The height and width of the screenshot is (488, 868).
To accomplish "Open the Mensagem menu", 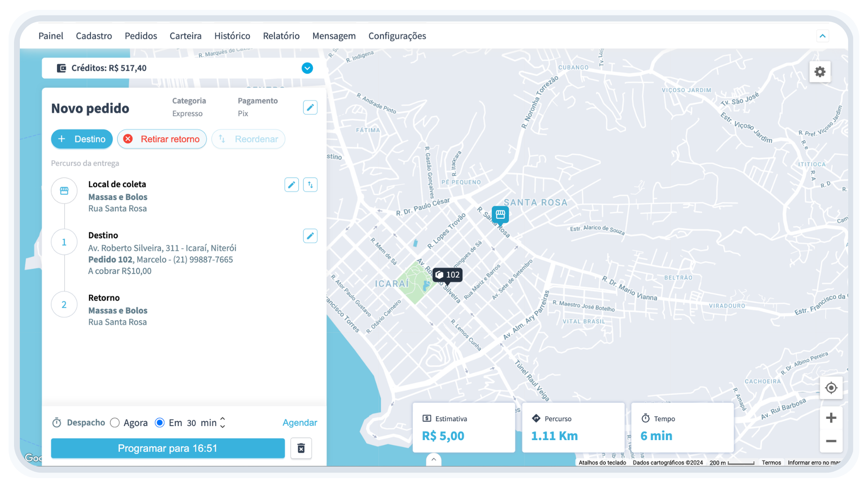I will coord(334,36).
